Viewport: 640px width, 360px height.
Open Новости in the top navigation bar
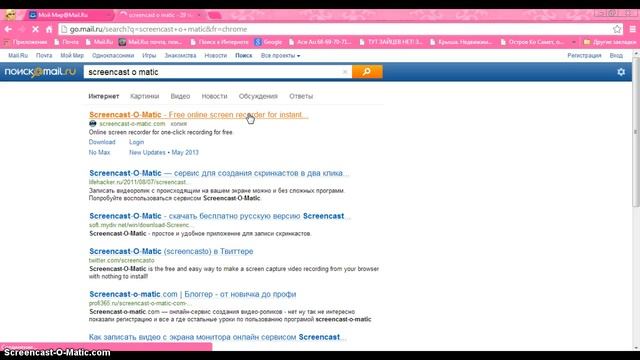tap(216, 56)
